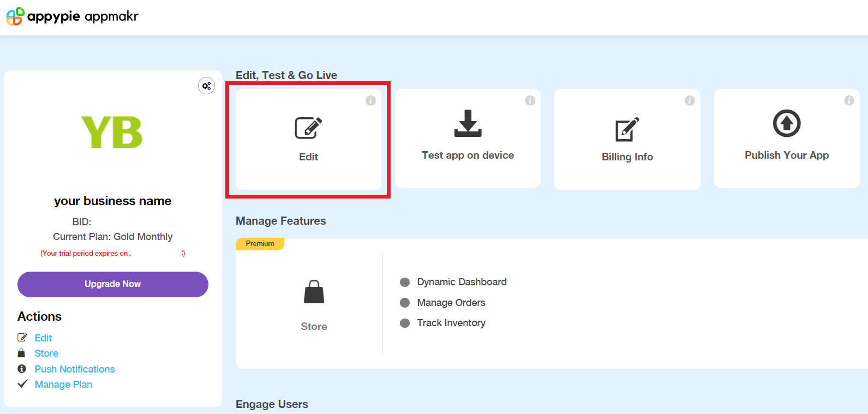Select Manage Orders feature bullet

[x=405, y=303]
